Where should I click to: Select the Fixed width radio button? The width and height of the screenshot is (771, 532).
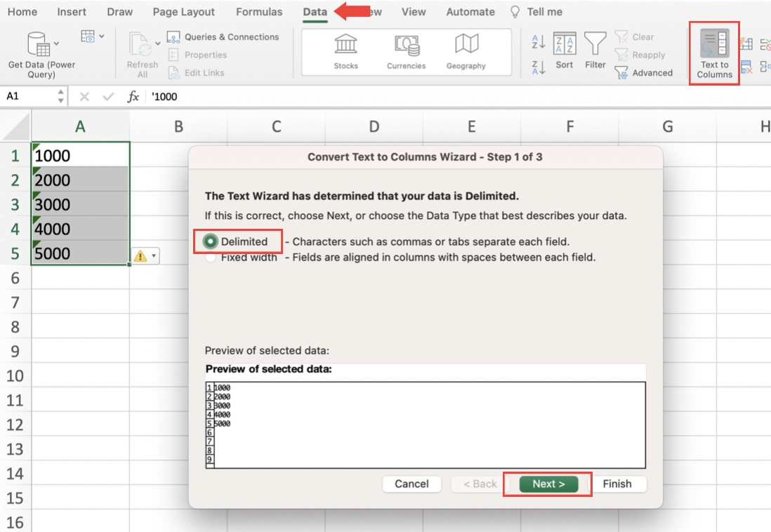pyautogui.click(x=211, y=257)
